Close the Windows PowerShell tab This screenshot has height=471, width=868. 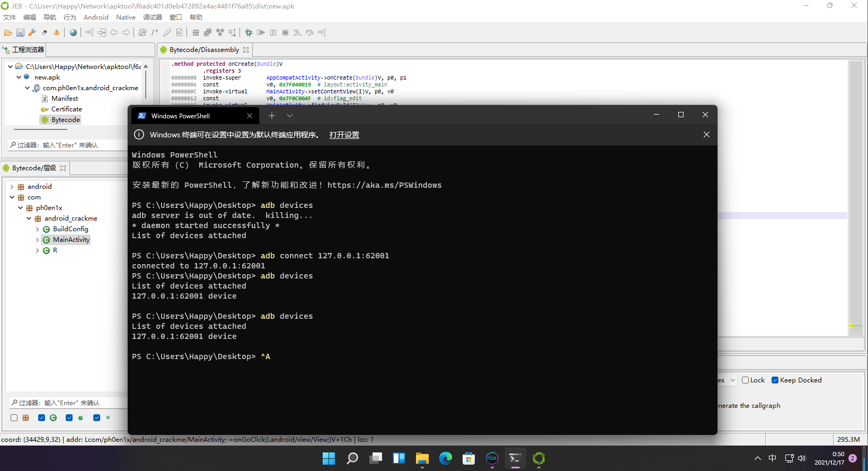[250, 116]
